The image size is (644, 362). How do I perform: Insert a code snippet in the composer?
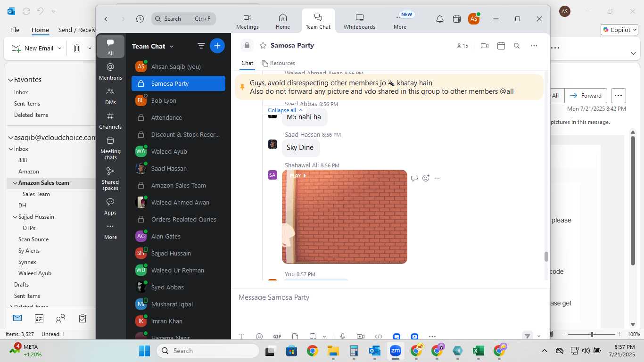[x=378, y=337]
